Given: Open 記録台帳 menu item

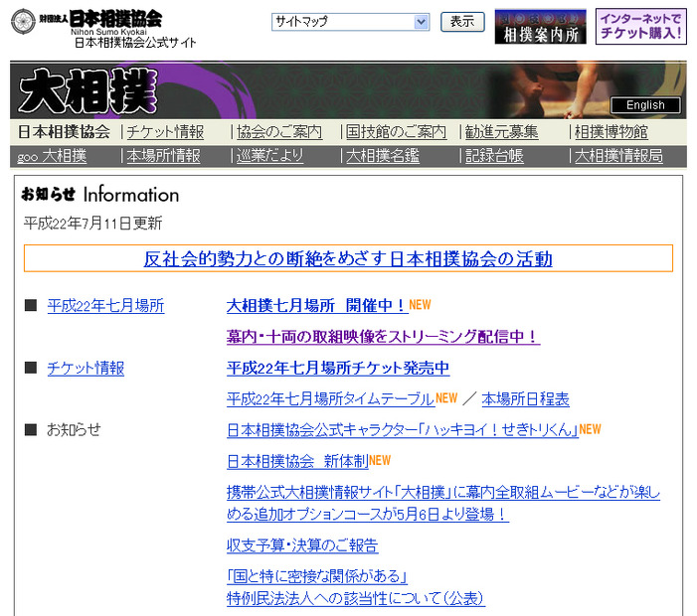Looking at the screenshot, I should click(494, 156).
